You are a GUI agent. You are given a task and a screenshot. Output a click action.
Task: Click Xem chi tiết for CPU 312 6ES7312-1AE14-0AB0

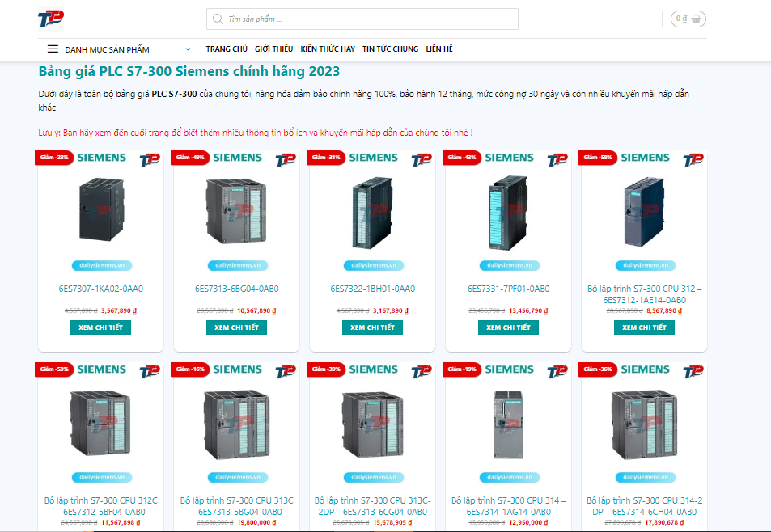(644, 327)
